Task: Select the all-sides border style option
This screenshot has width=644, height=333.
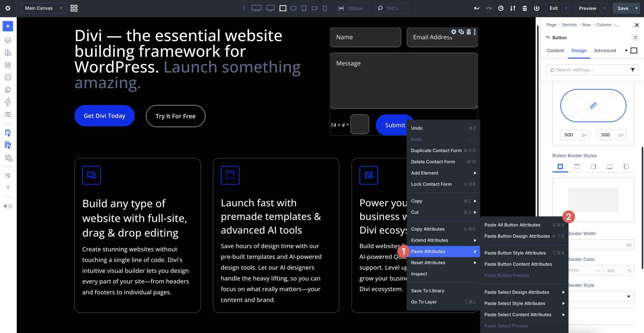Action: click(560, 166)
